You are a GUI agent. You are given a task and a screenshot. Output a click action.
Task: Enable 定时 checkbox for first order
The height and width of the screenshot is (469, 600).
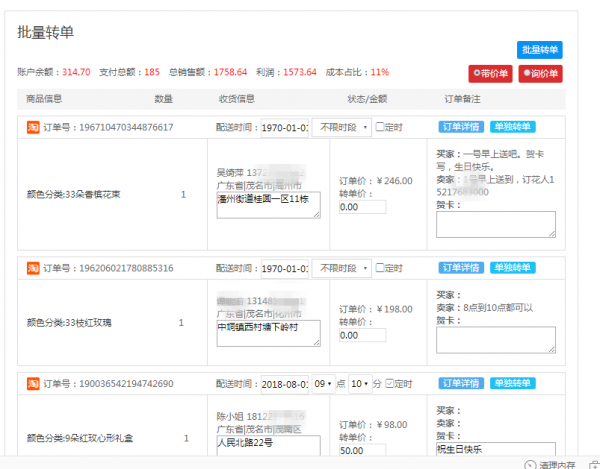(380, 127)
